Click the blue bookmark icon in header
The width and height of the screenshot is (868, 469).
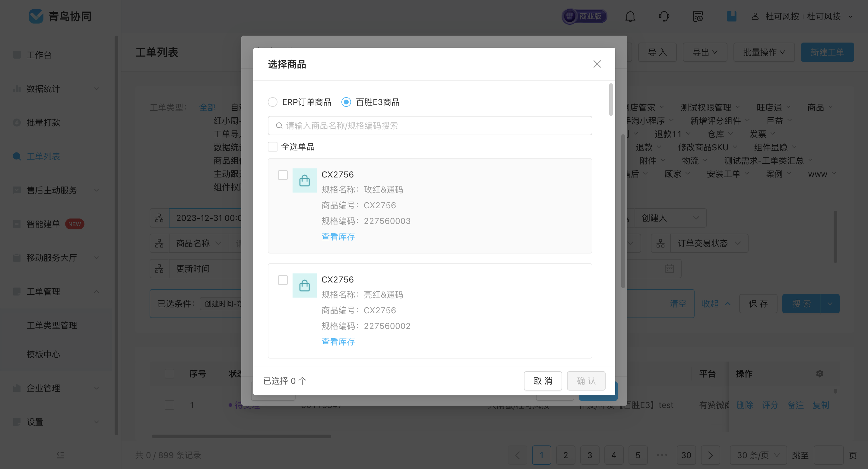tap(731, 16)
